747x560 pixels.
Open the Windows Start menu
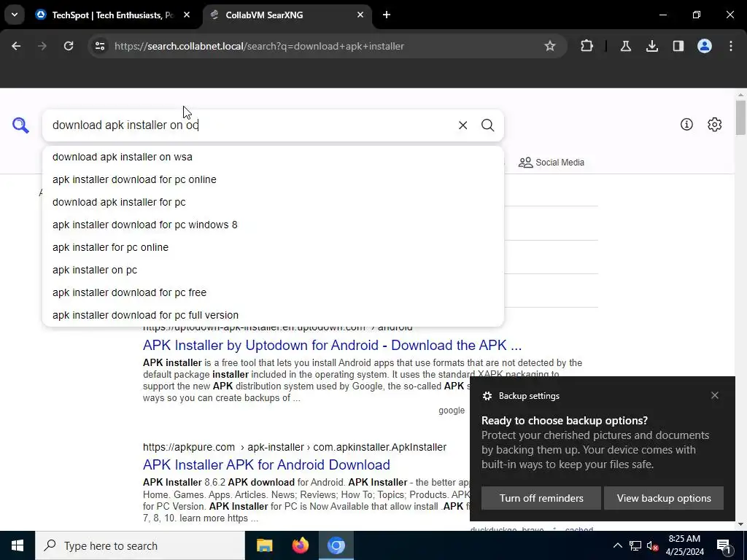point(18,545)
